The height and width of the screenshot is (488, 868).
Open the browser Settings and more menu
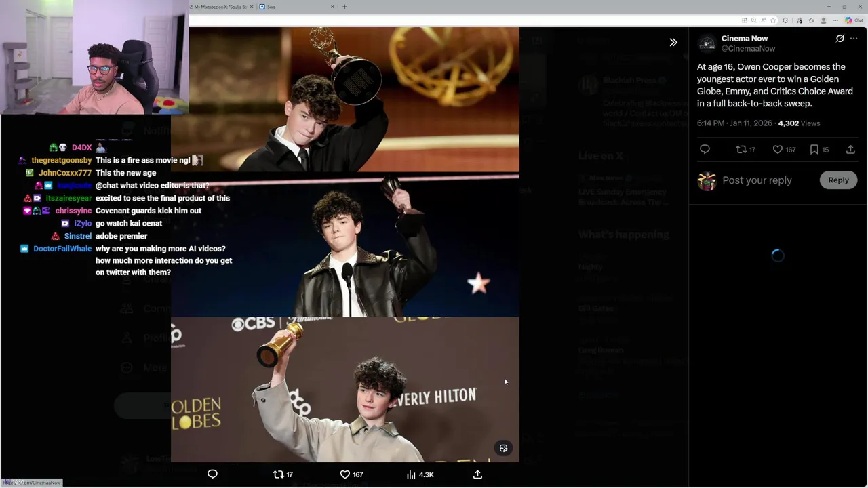pos(835,20)
